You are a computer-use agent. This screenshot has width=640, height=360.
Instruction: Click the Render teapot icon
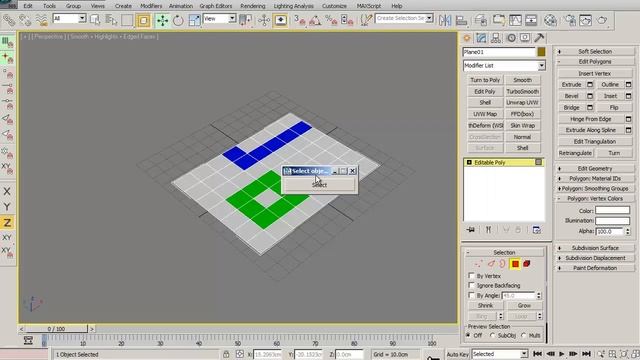coord(602,20)
